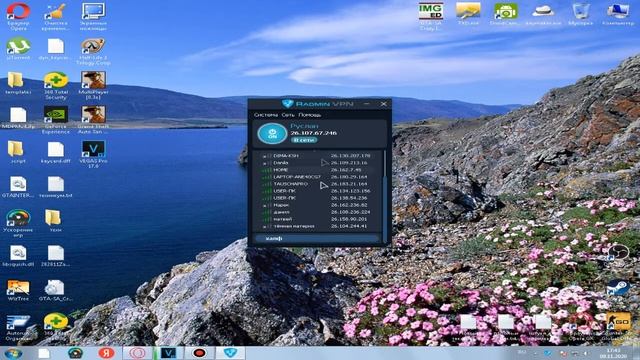Open the Ускорение игр game booster shortcut
This screenshot has width=640, height=360.
pos(18,223)
